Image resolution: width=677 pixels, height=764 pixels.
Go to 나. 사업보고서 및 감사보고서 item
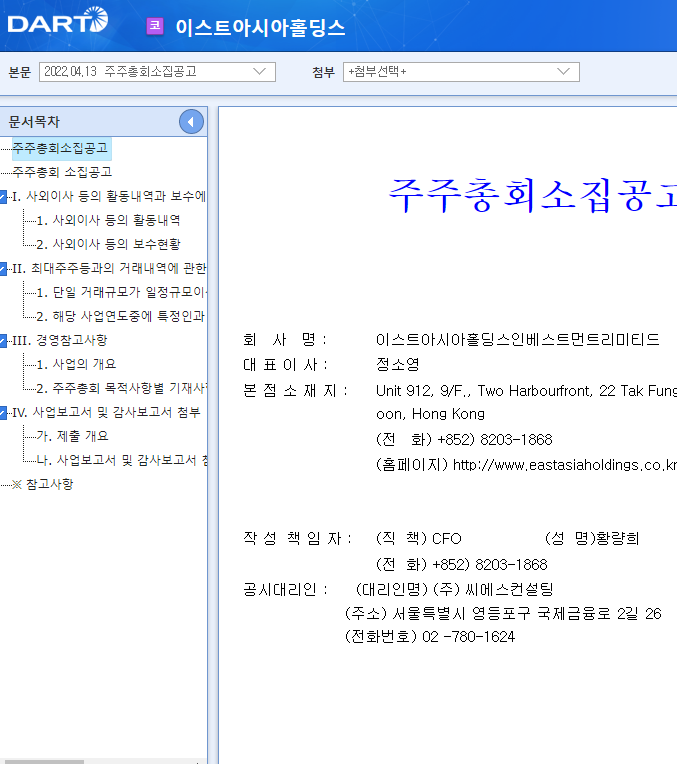122,460
